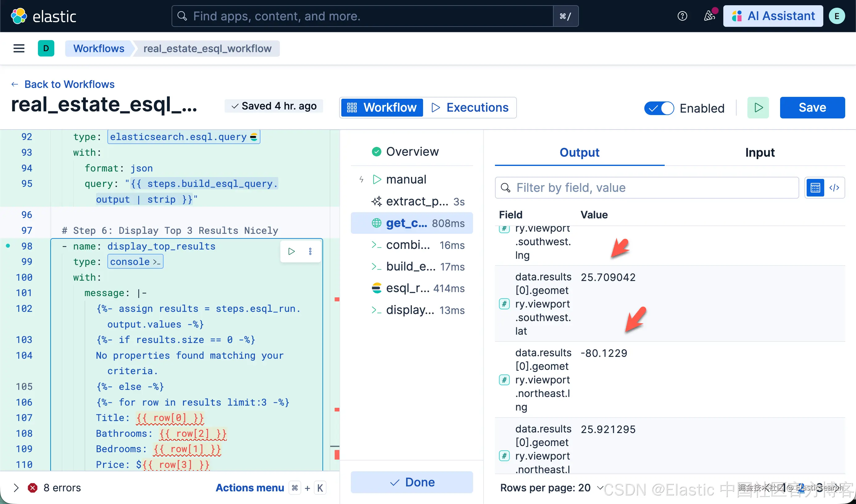Toggle the workflow Enabled switch
856x504 pixels.
pos(659,108)
